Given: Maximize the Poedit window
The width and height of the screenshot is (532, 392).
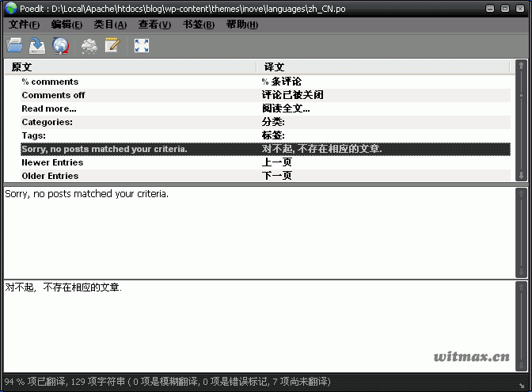Looking at the screenshot, I should (505, 8).
